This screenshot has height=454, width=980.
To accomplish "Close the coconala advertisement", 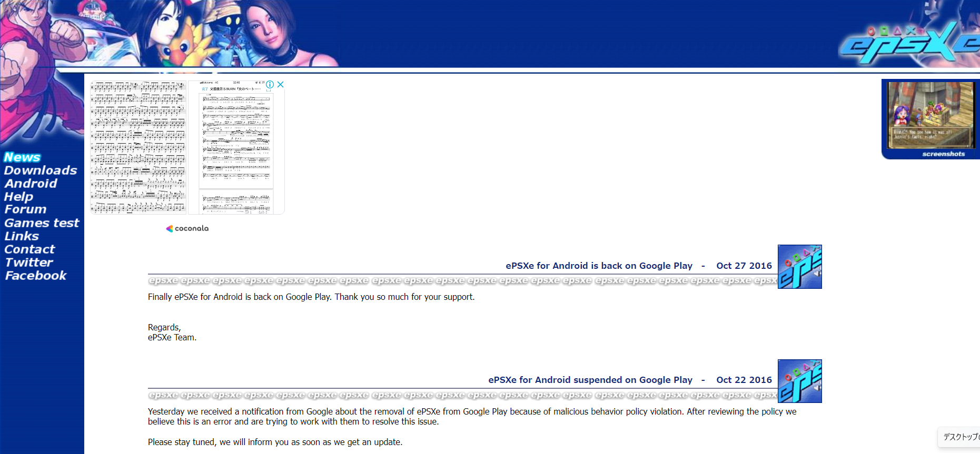I will pos(281,85).
